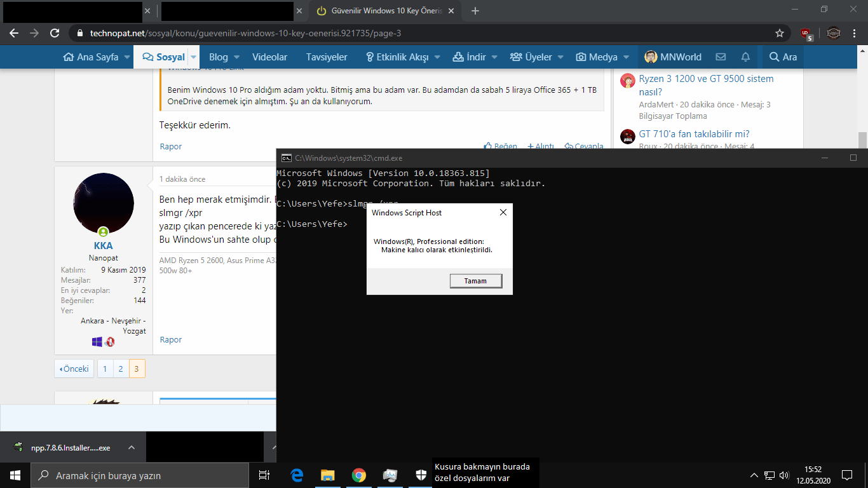Image resolution: width=868 pixels, height=488 pixels.
Task: Open notifications via the bell icon
Action: pos(745,57)
